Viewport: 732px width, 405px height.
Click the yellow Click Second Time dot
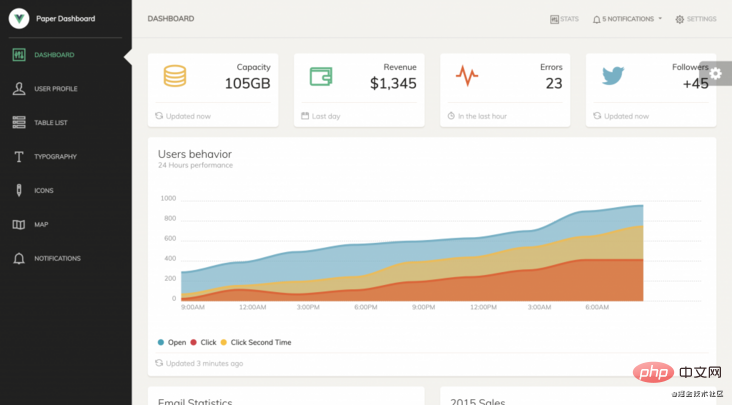point(224,342)
